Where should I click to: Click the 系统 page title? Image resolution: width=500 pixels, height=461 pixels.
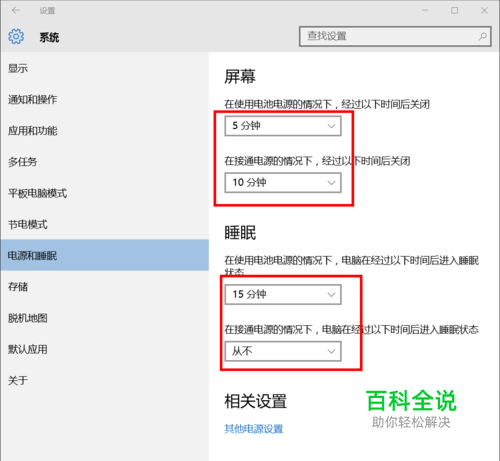pos(49,37)
